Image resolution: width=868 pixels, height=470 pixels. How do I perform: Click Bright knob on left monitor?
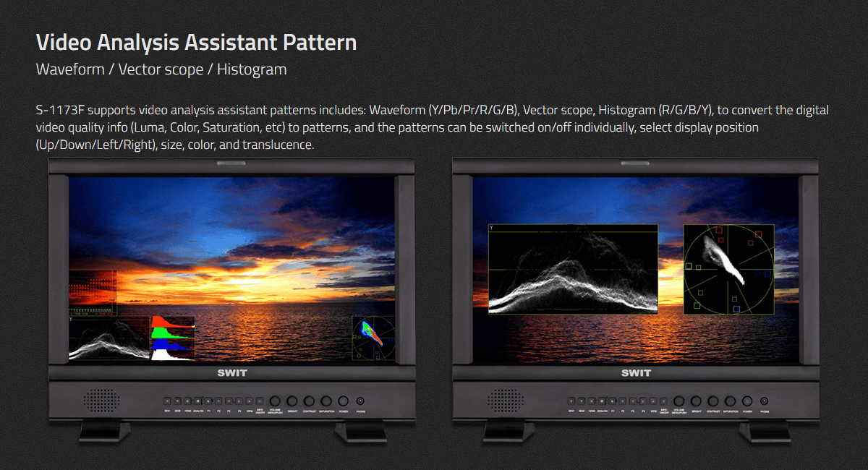(292, 401)
